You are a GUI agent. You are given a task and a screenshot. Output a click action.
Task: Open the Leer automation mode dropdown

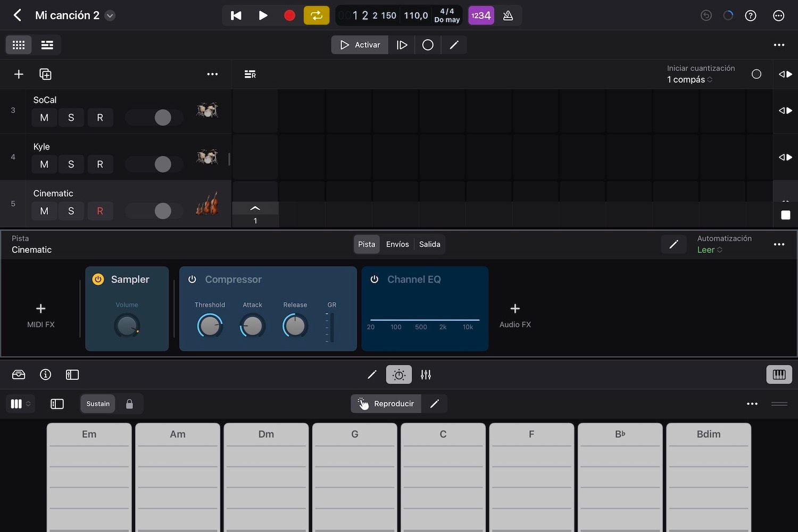click(709, 250)
